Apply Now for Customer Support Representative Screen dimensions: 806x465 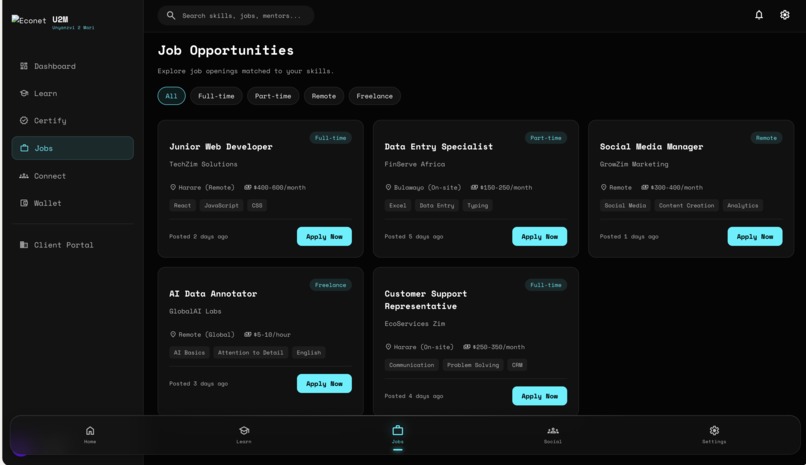pyautogui.click(x=539, y=396)
